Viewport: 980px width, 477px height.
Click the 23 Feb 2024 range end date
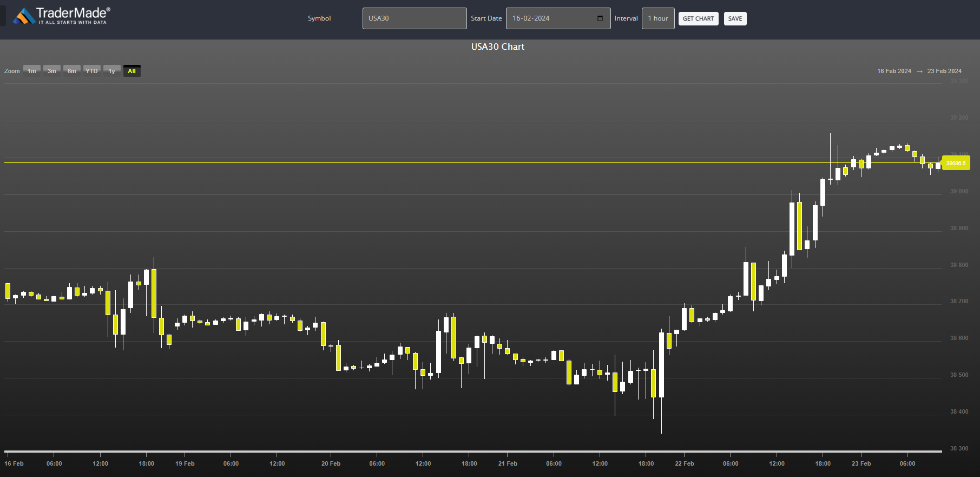click(944, 71)
